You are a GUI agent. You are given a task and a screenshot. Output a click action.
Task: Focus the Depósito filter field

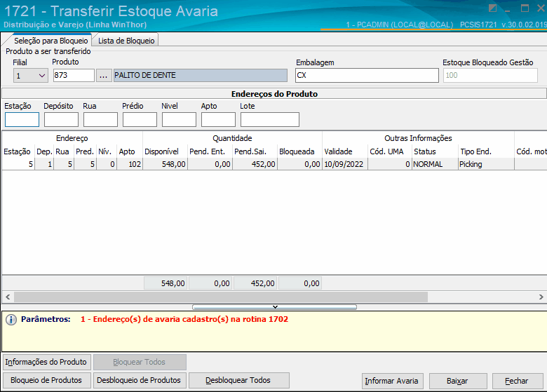pyautogui.click(x=61, y=120)
